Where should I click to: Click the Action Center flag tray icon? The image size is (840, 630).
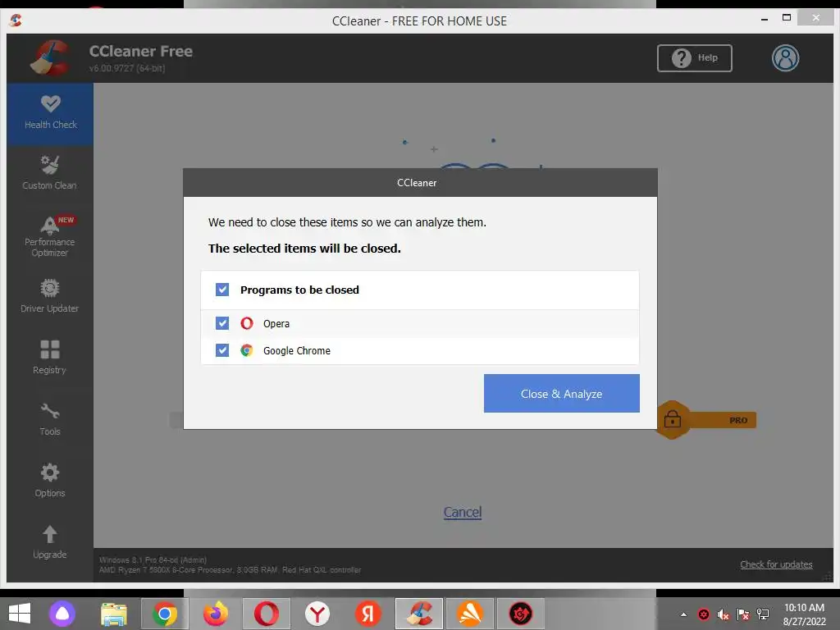(x=743, y=614)
